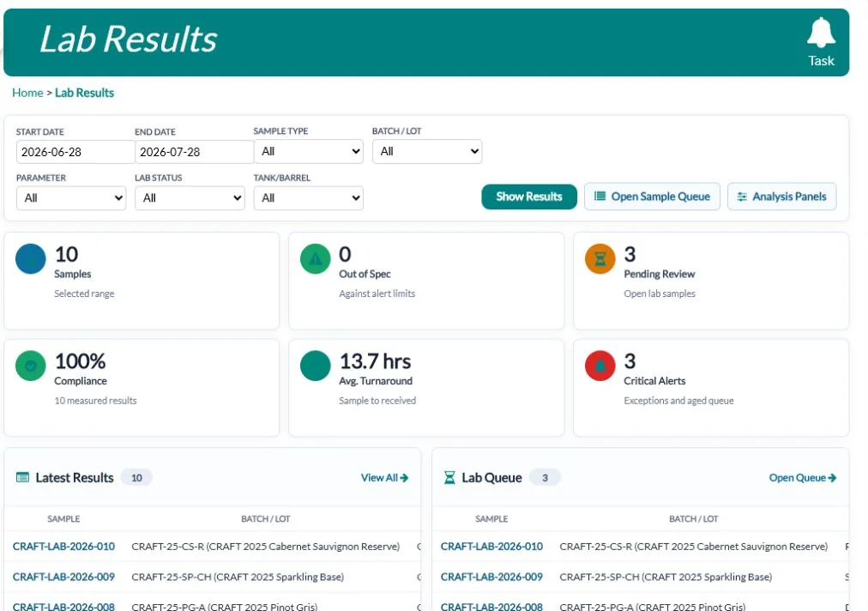This screenshot has height=611, width=868.
Task: Click the Lab Queue count badge 3
Action: tap(545, 477)
